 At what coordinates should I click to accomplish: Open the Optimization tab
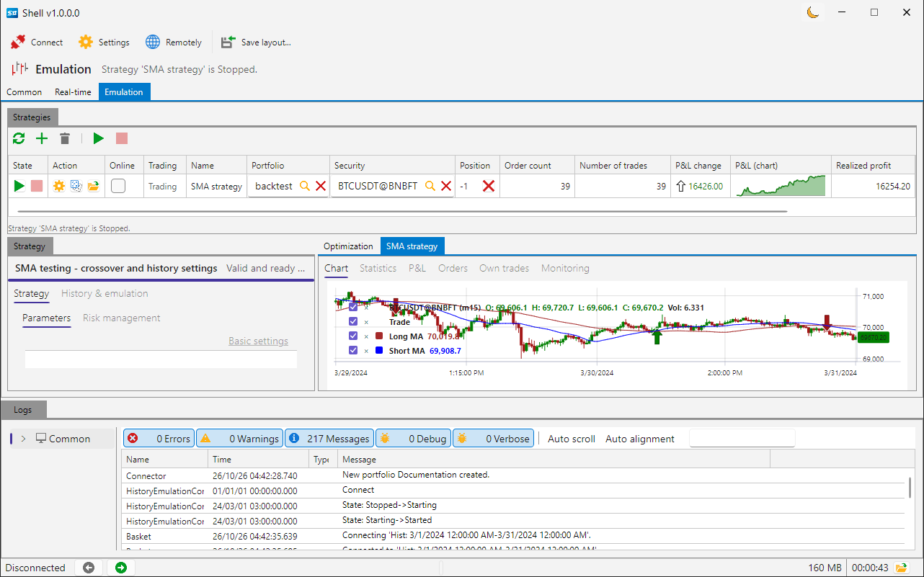tap(348, 246)
